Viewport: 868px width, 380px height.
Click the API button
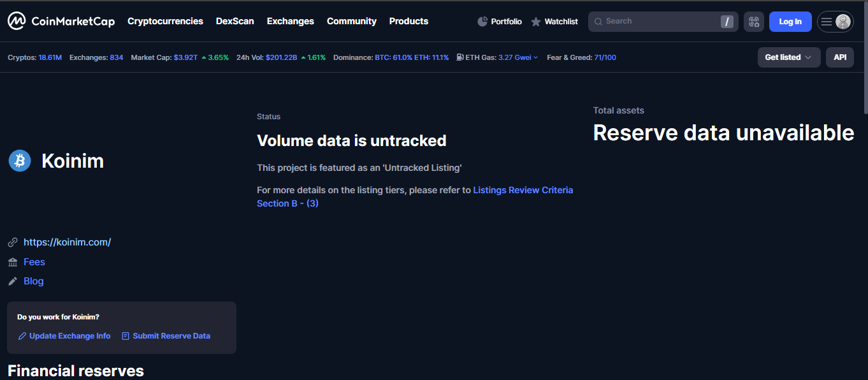coord(840,57)
